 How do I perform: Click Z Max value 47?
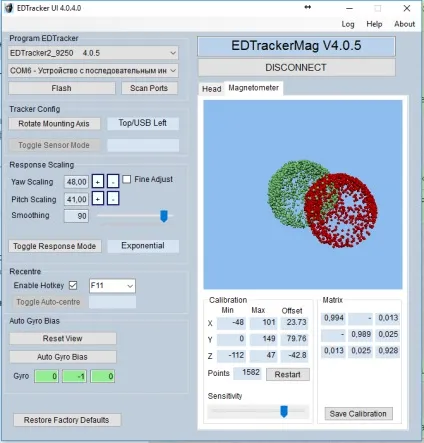coord(263,355)
